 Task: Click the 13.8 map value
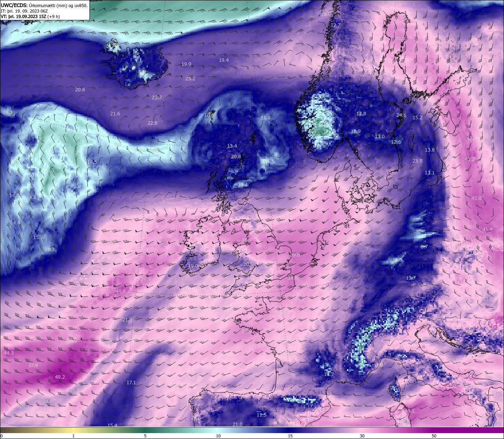(x=430, y=150)
